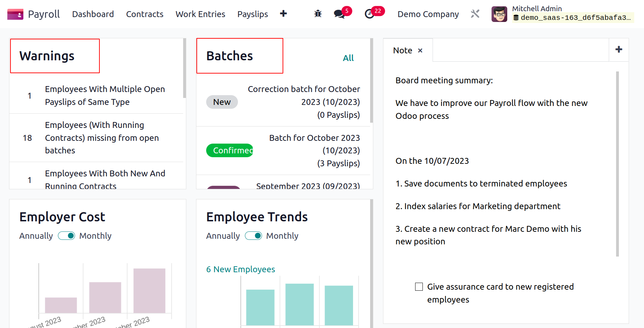Click the Batches panel scrollbar
The image size is (644, 328).
tap(372, 81)
